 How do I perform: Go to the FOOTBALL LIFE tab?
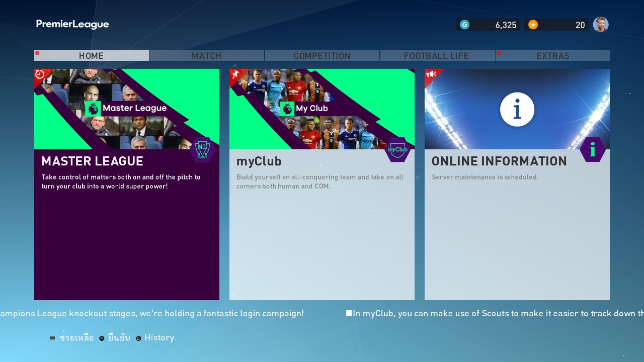pos(437,55)
